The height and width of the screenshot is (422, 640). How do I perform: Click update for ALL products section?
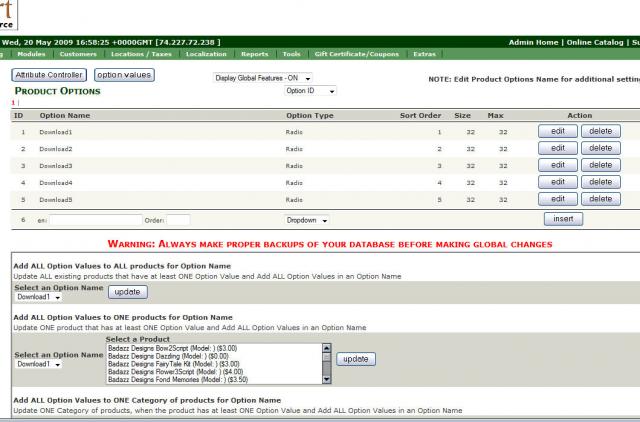(128, 292)
